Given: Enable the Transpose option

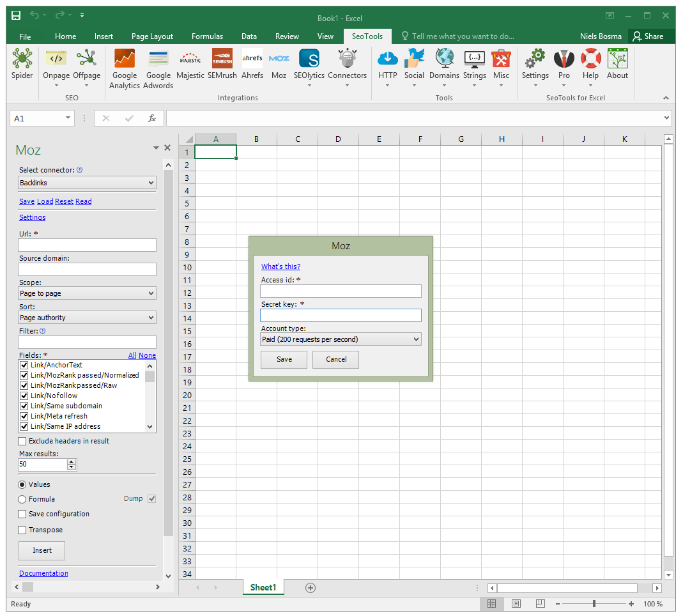Looking at the screenshot, I should [22, 530].
